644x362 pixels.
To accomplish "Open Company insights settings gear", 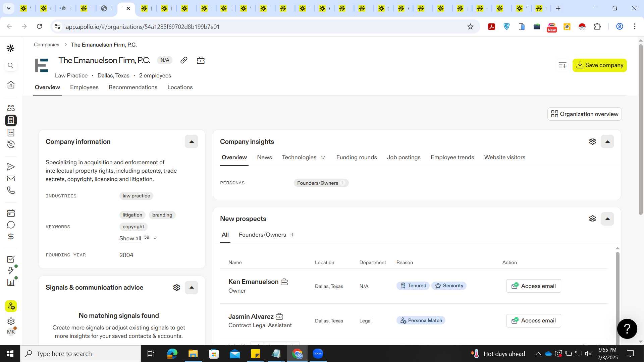I will tap(592, 141).
